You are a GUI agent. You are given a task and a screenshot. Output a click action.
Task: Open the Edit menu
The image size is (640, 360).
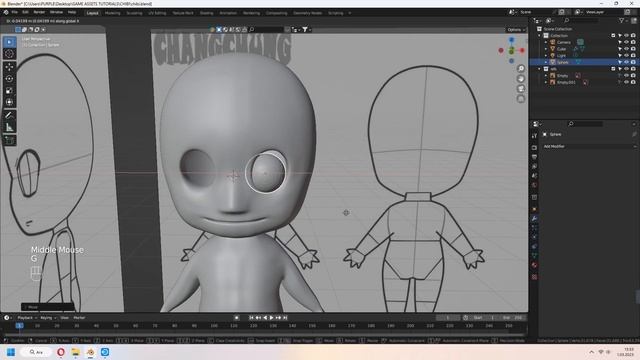pyautogui.click(x=25, y=13)
